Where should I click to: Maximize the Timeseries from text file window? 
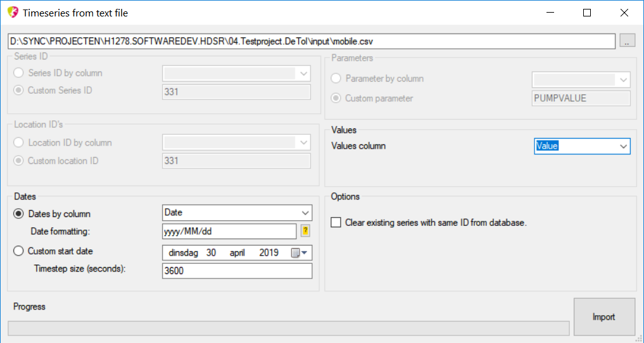(587, 13)
